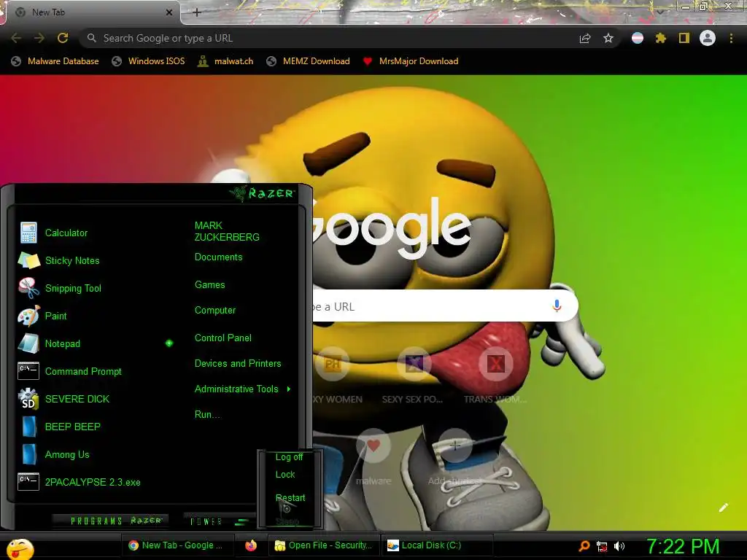747x560 pixels.
Task: Open the Chrome three-dot menu
Action: 731,38
